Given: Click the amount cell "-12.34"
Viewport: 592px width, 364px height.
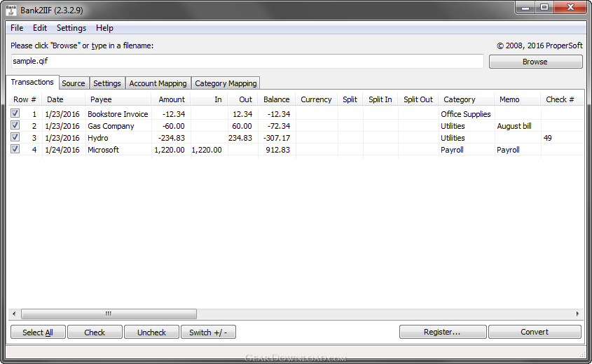Looking at the screenshot, I should click(174, 114).
